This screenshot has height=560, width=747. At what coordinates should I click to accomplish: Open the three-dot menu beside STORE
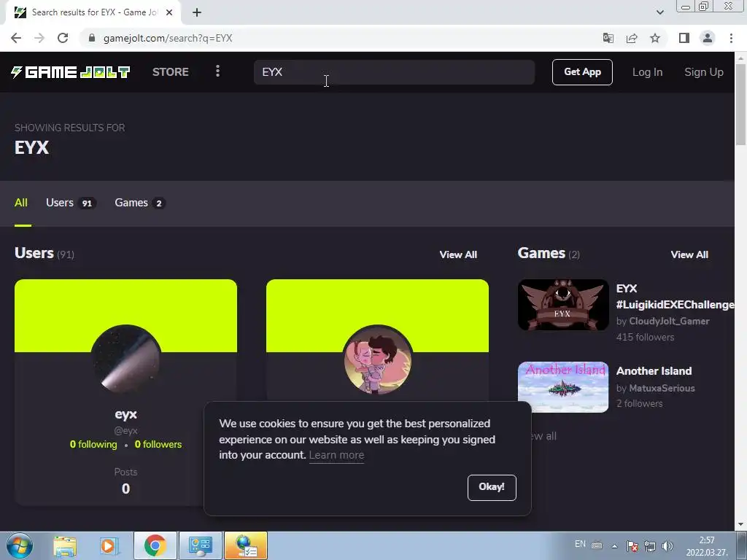tap(217, 71)
